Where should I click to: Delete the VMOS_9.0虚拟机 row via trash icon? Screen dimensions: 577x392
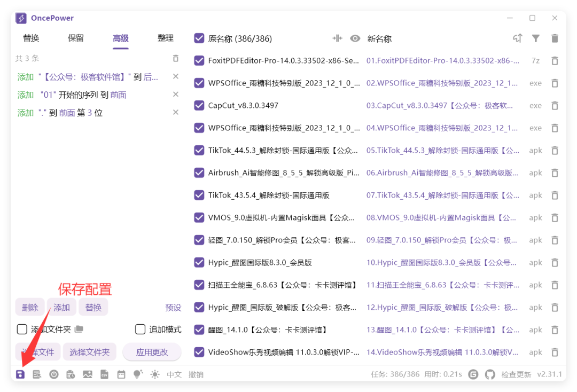coord(555,218)
